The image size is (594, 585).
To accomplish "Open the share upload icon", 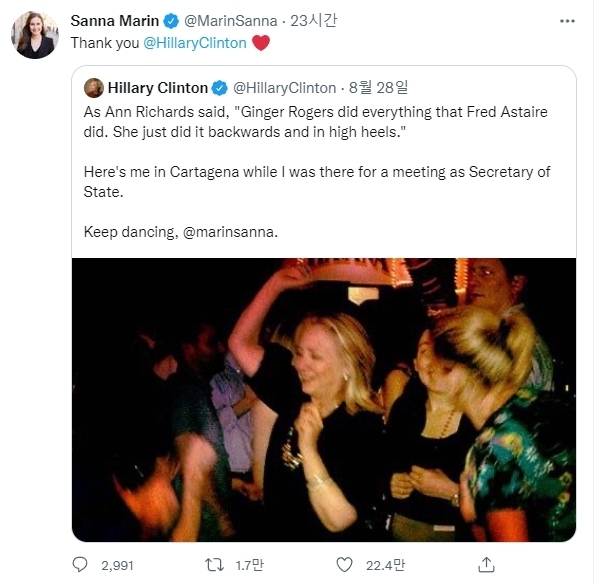I will coord(486,565).
